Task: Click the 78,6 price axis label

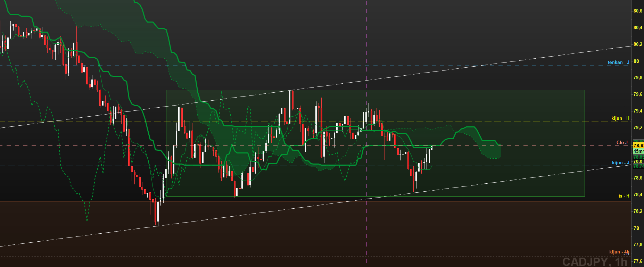Action: pos(638,178)
